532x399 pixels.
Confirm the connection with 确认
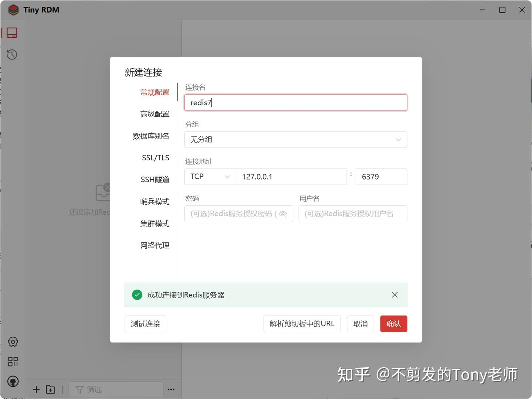(393, 324)
